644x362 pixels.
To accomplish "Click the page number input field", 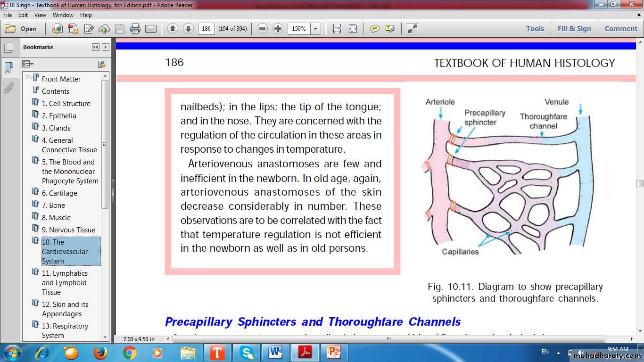I will pos(206,29).
